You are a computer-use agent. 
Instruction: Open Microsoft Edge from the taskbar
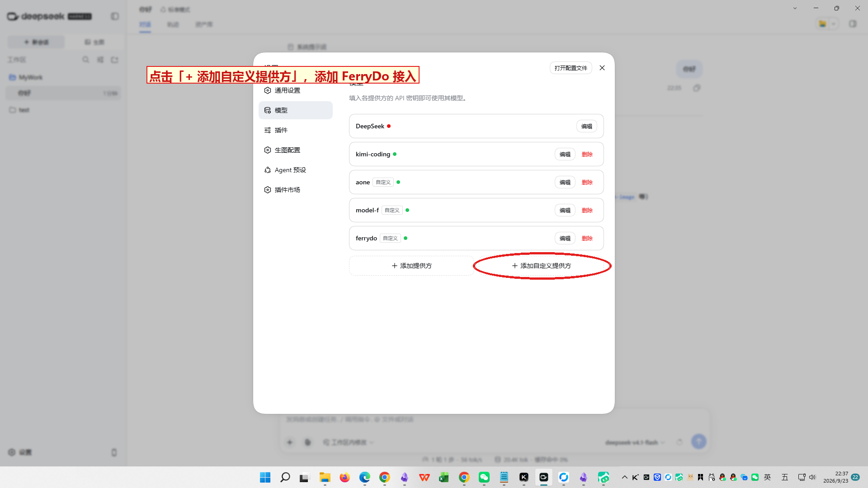coord(364,477)
